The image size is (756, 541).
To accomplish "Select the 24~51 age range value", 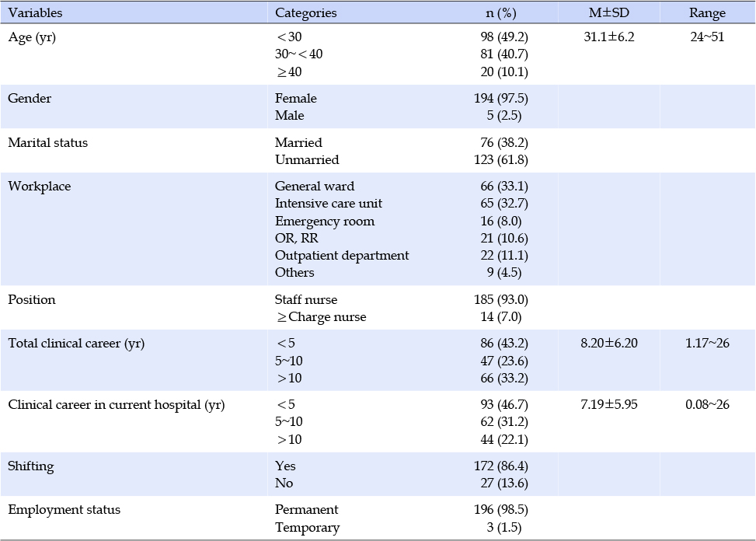I will pos(707,37).
